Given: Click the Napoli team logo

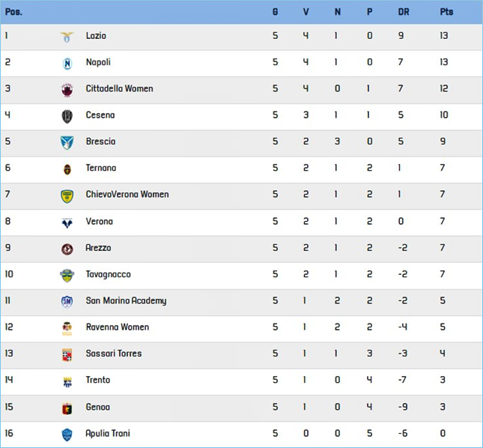Looking at the screenshot, I should (x=67, y=64).
